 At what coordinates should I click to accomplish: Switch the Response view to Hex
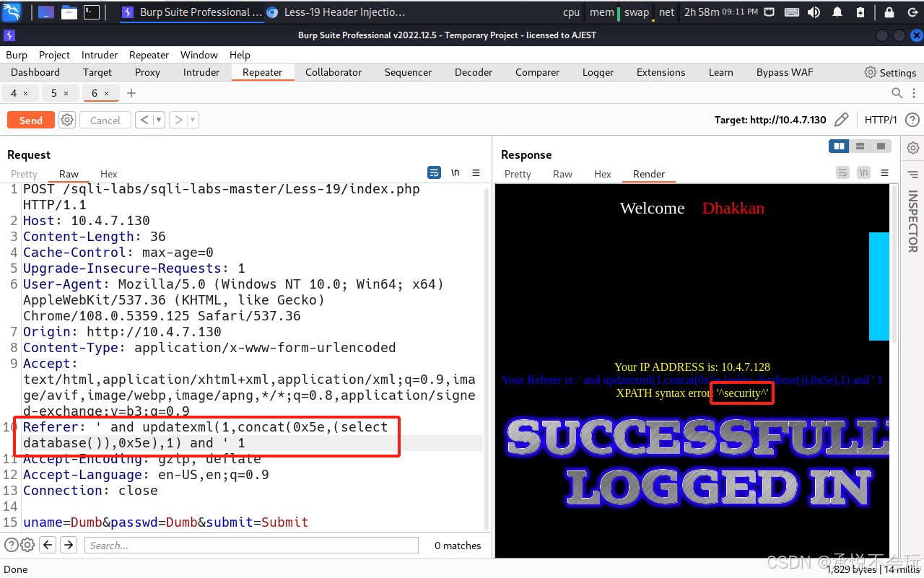[x=603, y=174]
